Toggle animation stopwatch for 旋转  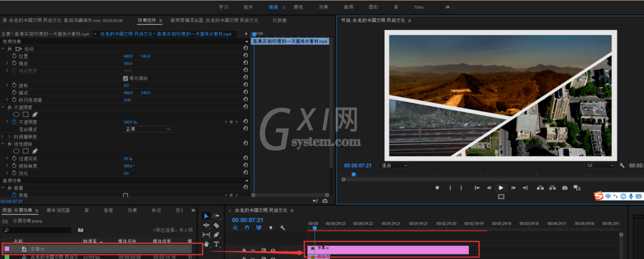pos(14,85)
